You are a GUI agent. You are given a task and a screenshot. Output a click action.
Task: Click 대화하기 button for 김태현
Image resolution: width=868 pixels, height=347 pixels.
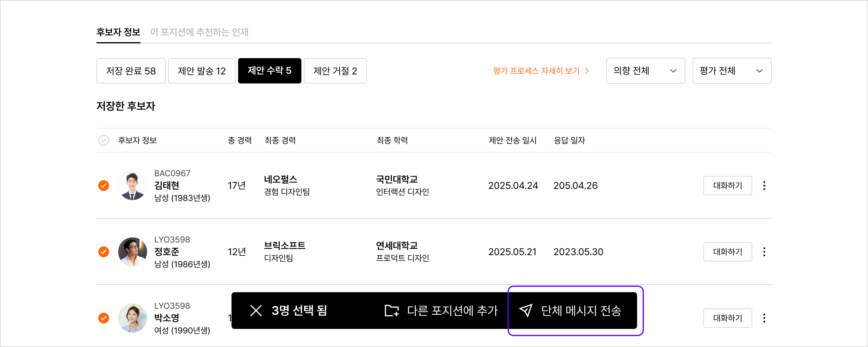tap(728, 186)
